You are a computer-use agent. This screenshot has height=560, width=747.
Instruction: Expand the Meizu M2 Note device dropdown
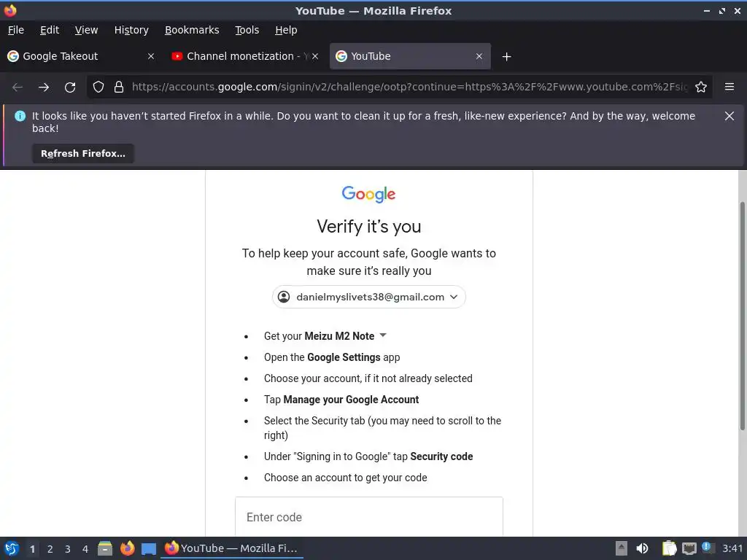[x=382, y=335]
